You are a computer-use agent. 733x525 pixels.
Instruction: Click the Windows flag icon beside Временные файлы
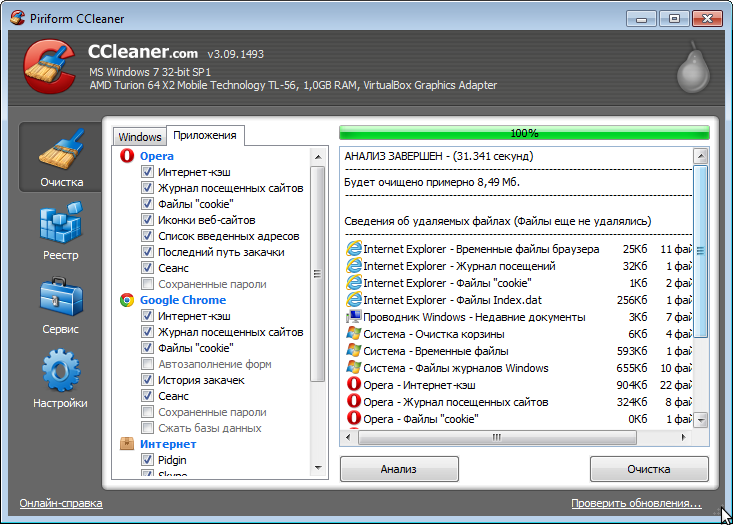pyautogui.click(x=354, y=351)
